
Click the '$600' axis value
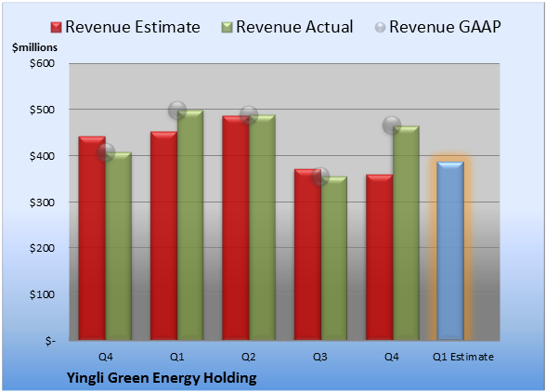click(x=42, y=63)
